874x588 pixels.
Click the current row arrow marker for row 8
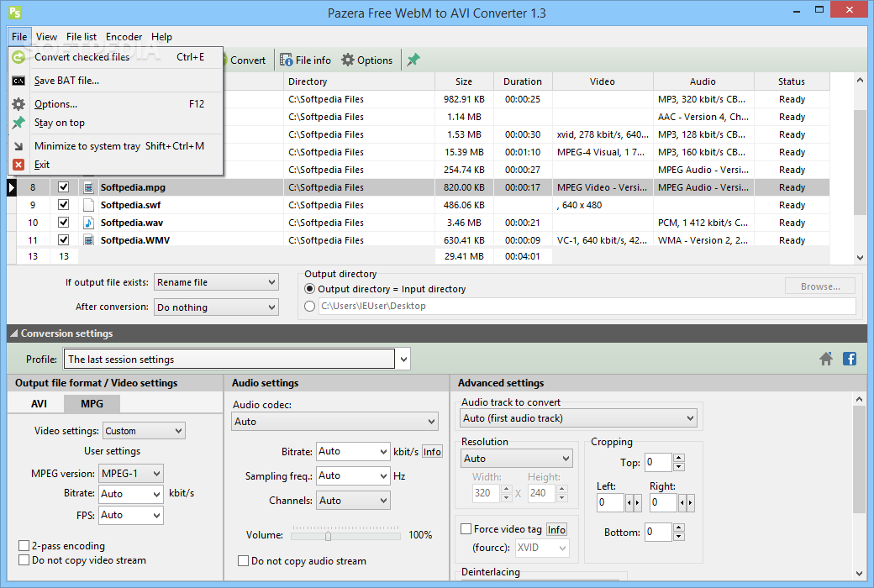tap(12, 187)
